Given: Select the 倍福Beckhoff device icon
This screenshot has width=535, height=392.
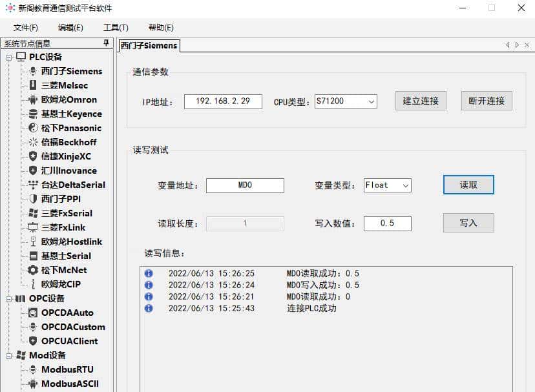Looking at the screenshot, I should point(34,142).
